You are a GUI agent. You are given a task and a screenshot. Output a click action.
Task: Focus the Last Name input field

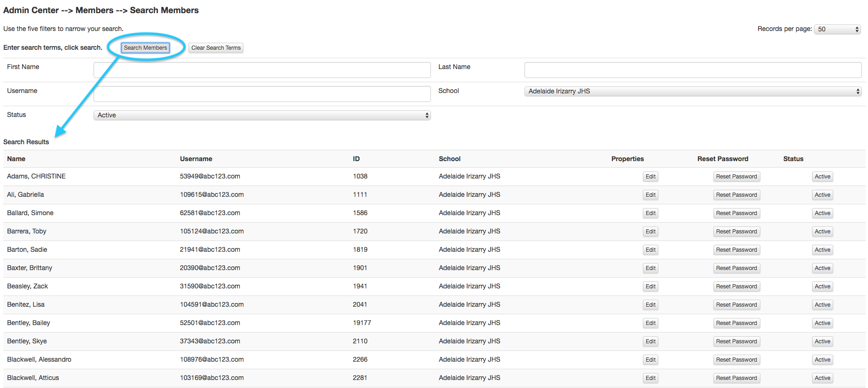pos(693,70)
